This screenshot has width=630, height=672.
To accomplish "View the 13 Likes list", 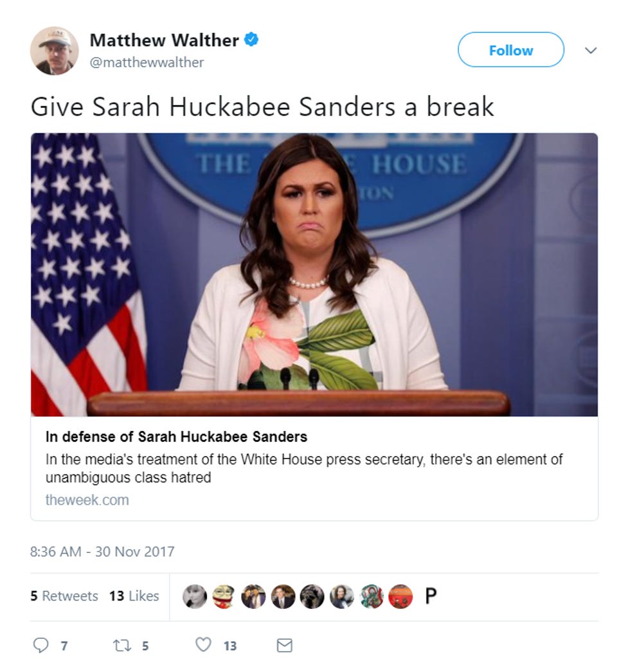I will 134,596.
